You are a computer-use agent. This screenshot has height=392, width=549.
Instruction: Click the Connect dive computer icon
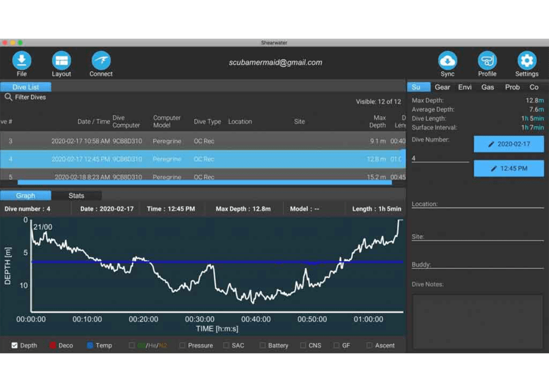pos(101,61)
